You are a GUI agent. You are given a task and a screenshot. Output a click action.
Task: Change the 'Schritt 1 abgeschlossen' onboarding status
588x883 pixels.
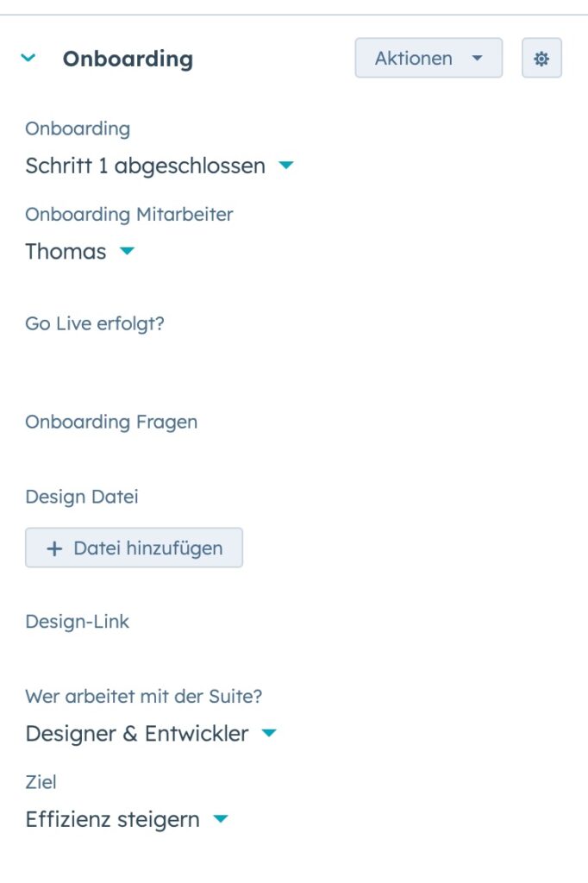[145, 166]
